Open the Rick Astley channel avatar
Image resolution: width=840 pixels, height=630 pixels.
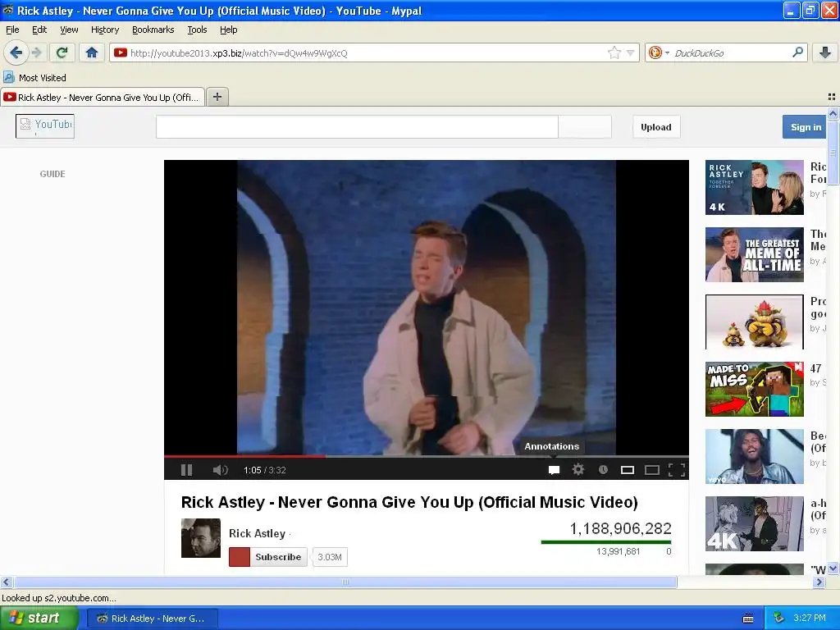201,538
